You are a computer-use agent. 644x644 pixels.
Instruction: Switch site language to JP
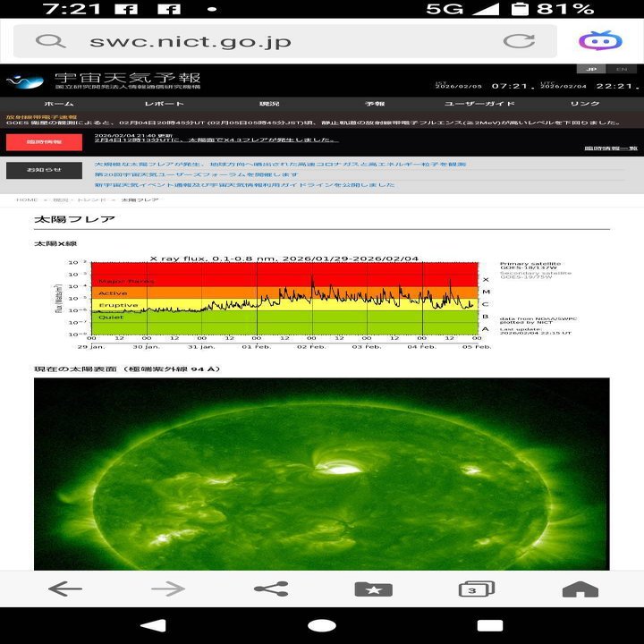(591, 69)
